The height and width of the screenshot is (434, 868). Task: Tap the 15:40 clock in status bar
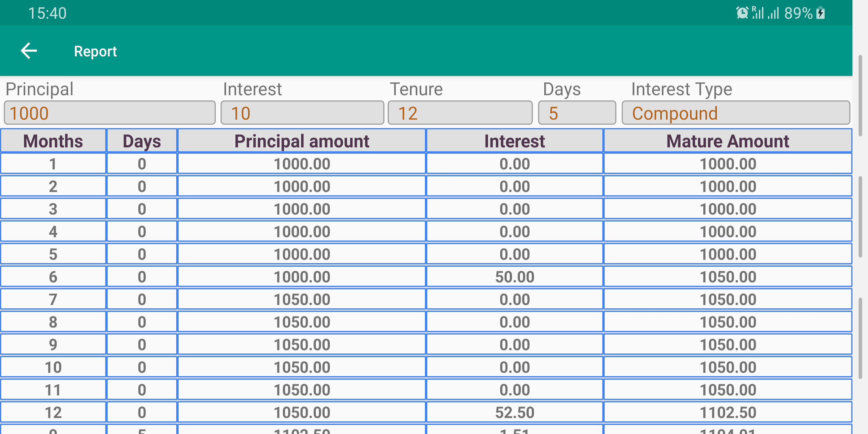click(x=47, y=13)
